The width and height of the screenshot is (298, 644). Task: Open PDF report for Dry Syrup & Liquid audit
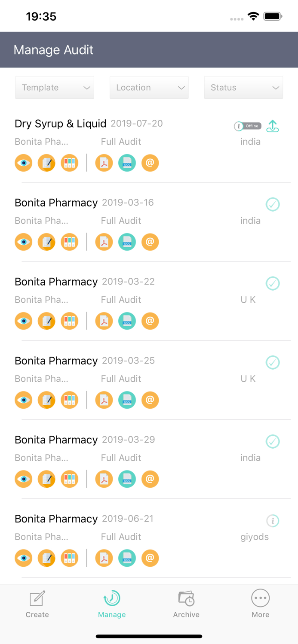(104, 163)
